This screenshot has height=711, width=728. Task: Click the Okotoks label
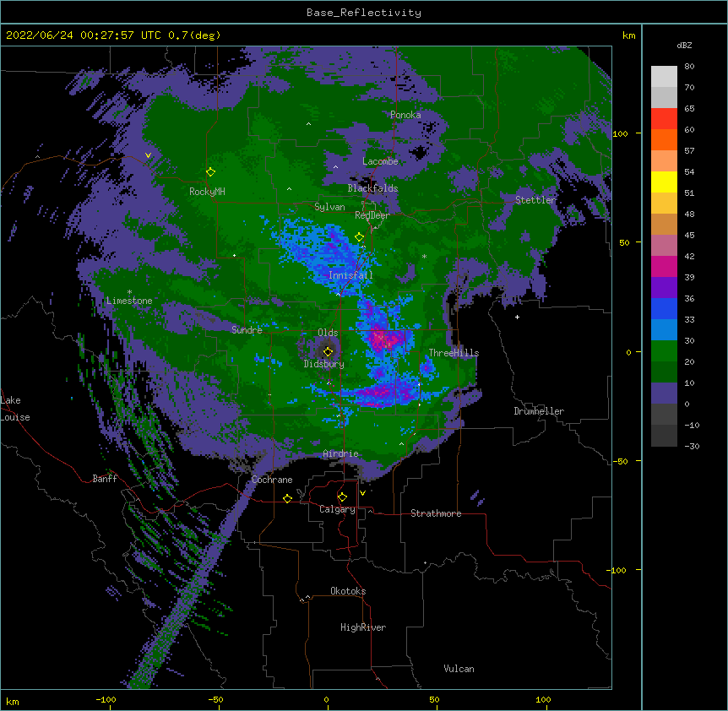pyautogui.click(x=348, y=591)
